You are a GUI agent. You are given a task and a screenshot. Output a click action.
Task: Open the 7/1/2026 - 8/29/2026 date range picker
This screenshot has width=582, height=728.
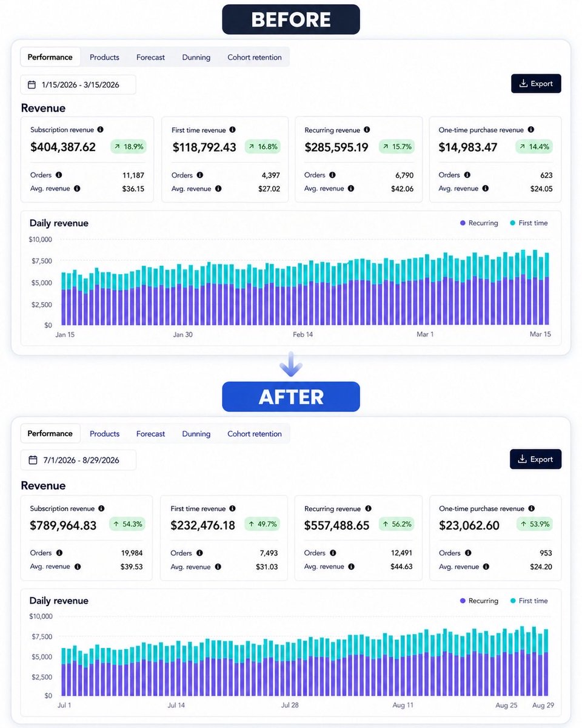pos(78,460)
